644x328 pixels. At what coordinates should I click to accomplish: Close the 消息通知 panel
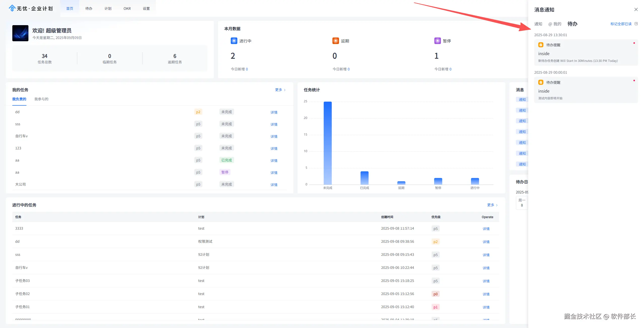pyautogui.click(x=636, y=10)
